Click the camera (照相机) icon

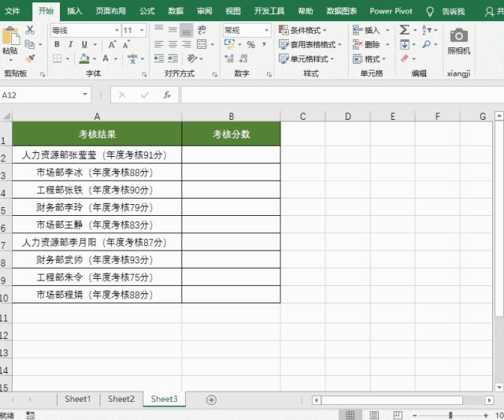(458, 36)
